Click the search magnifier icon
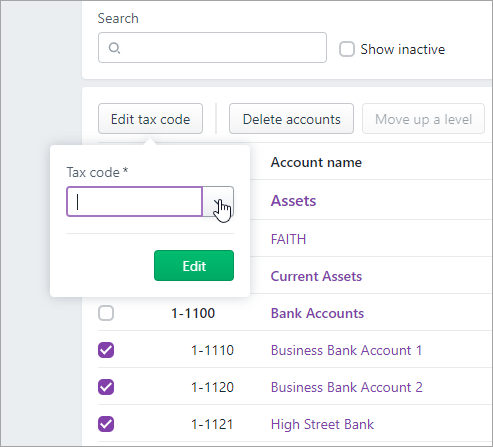 114,48
